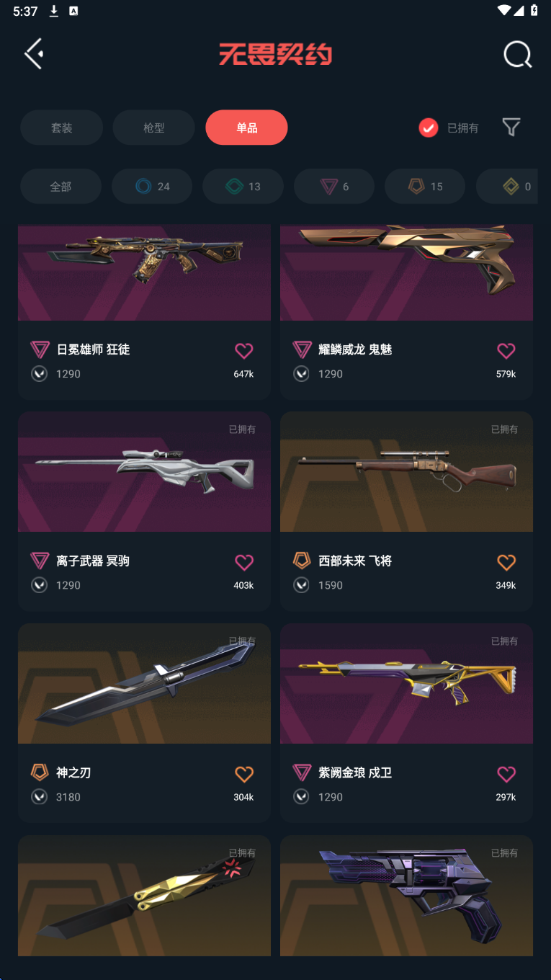The height and width of the screenshot is (980, 551).
Task: Filter by orange pentagon tier 15
Action: click(x=425, y=187)
